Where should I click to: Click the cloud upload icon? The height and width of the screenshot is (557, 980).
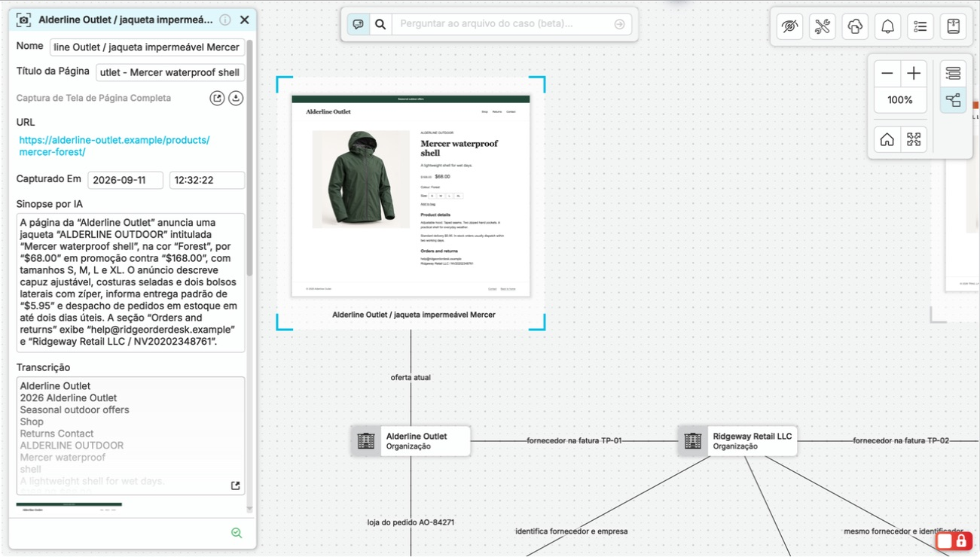(x=855, y=26)
